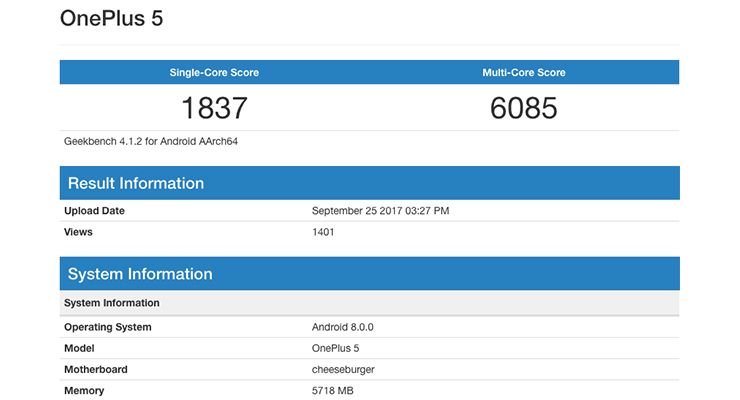Click the multi-core score value 6085
The height and width of the screenshot is (400, 740).
point(524,107)
